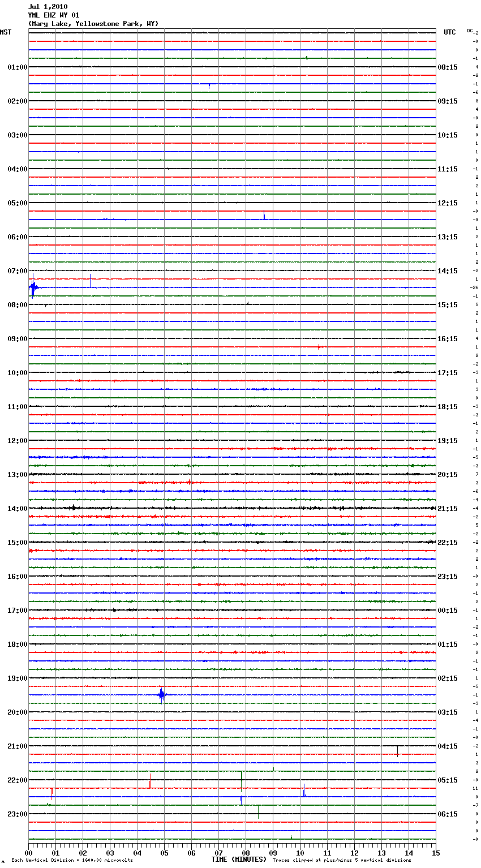Select the 08:00 MST time label
The width and height of the screenshot is (481, 868).
[x=18, y=304]
